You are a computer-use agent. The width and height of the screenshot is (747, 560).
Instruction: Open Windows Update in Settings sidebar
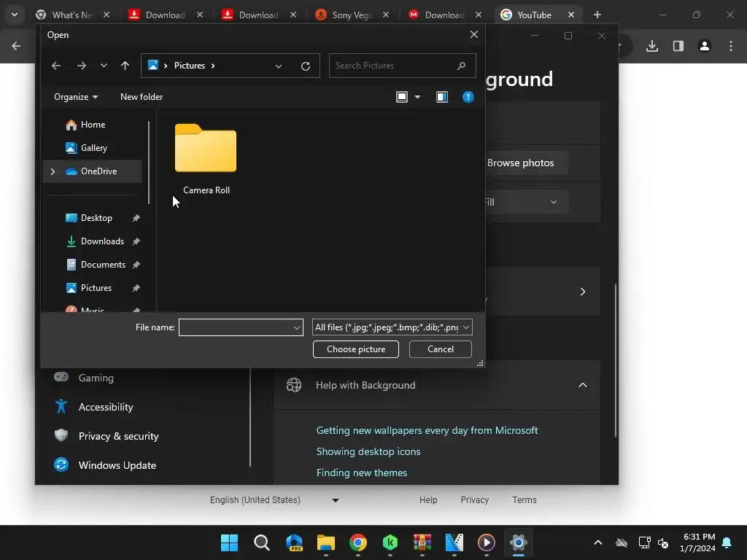tap(117, 465)
